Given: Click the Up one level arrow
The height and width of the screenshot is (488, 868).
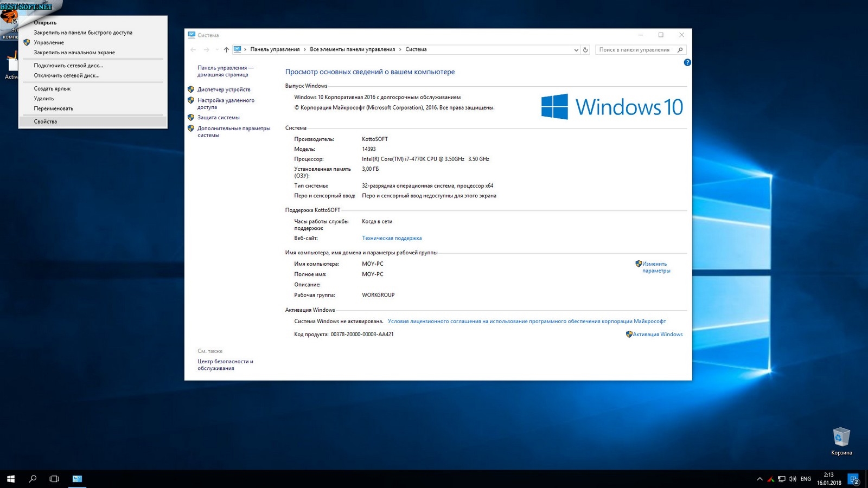Looking at the screenshot, I should [226, 49].
